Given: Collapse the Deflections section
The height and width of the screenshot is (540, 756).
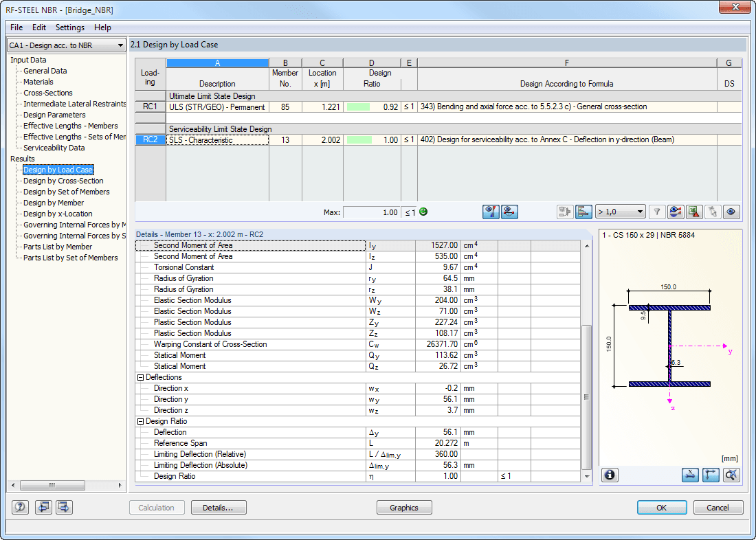Looking at the screenshot, I should 141,377.
